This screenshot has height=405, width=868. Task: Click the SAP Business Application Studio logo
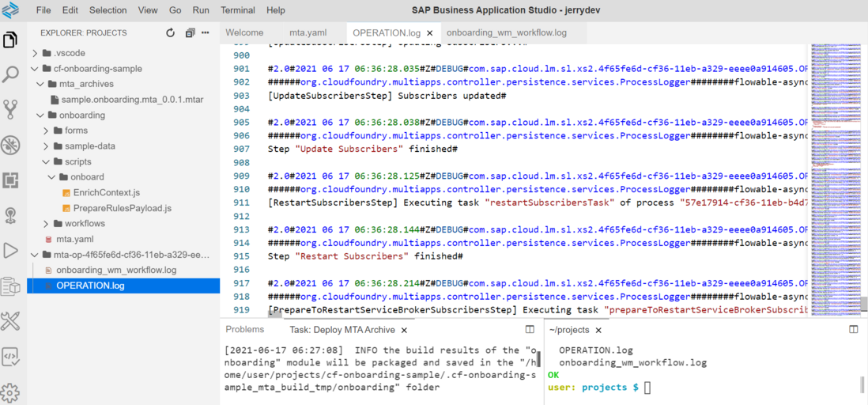[x=10, y=9]
